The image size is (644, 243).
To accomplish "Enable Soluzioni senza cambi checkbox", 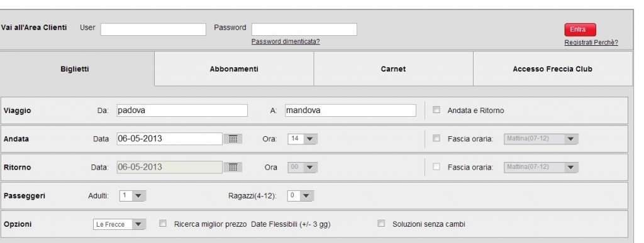I will [x=381, y=224].
